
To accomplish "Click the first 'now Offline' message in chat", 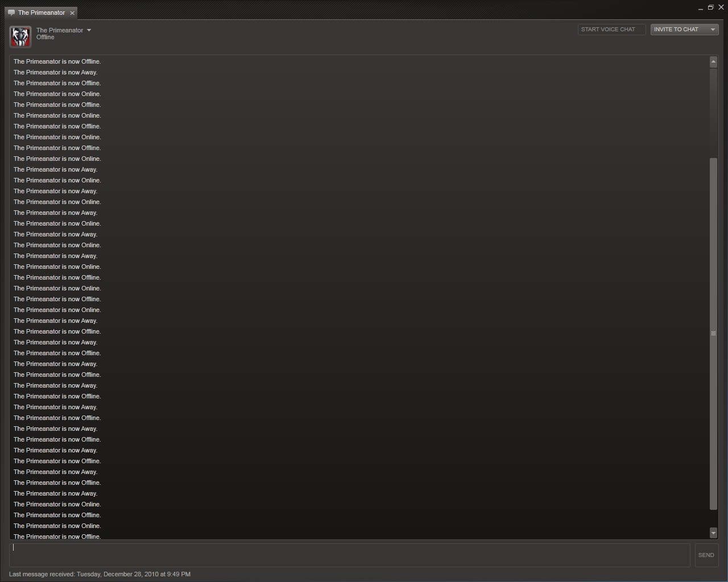I will tap(57, 61).
